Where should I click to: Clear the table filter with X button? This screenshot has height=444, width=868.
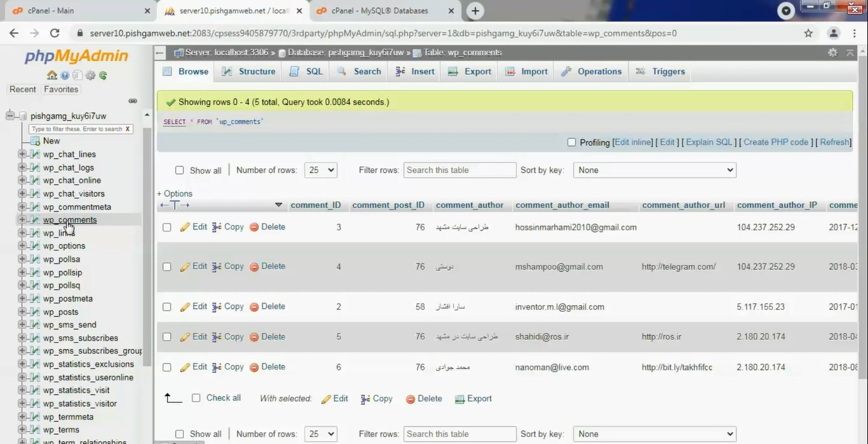pos(128,129)
